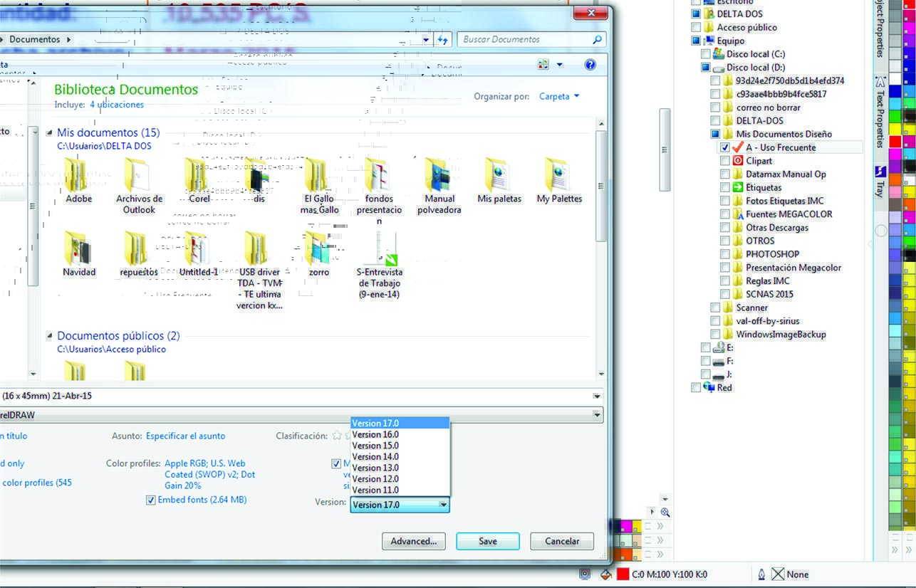Collapse the Mis documentos (15) group

[50, 133]
